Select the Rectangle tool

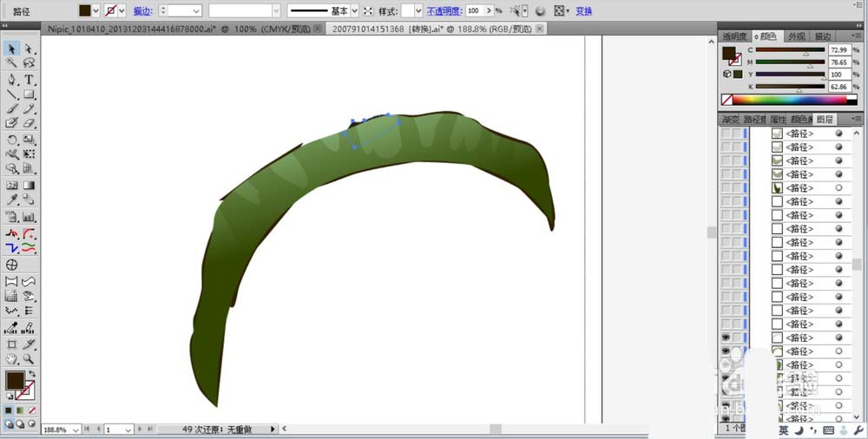pos(29,94)
